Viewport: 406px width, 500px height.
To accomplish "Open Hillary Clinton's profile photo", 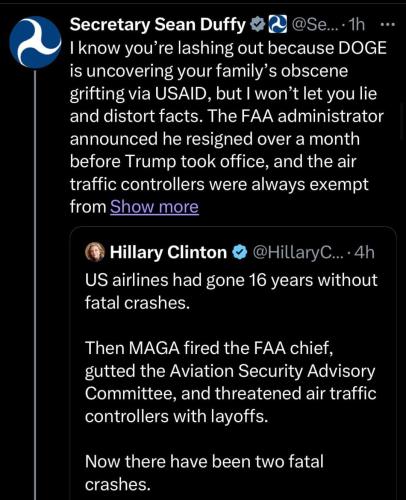I will pos(95,252).
